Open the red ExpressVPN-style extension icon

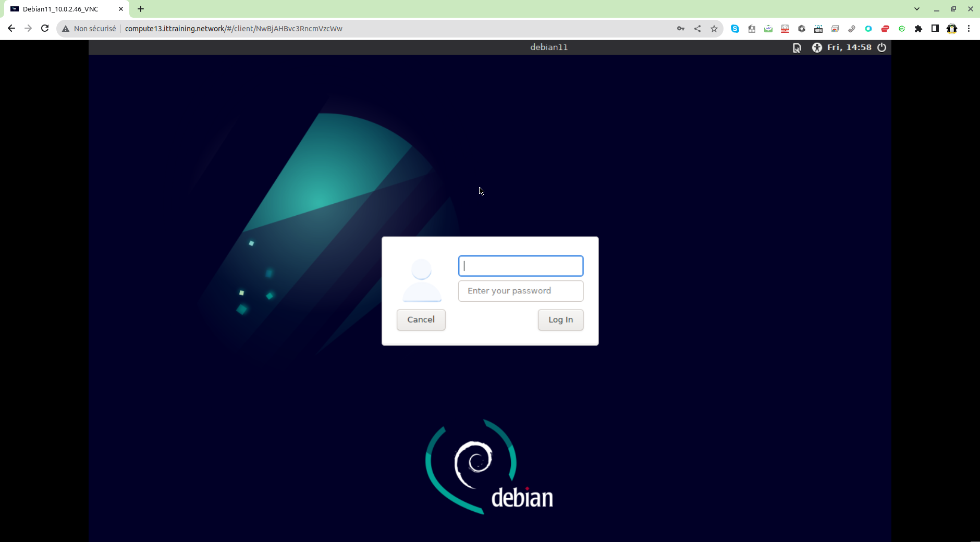click(x=885, y=29)
